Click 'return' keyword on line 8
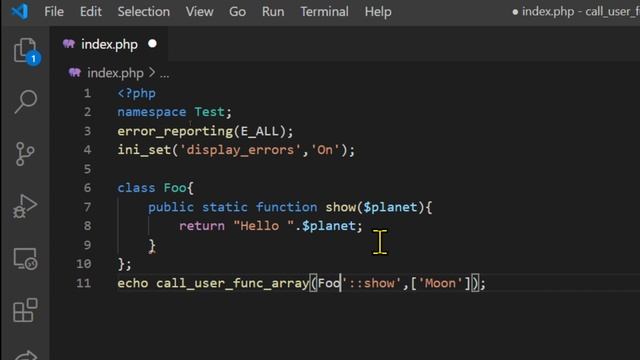Viewport: 640px width, 360px height. click(202, 226)
